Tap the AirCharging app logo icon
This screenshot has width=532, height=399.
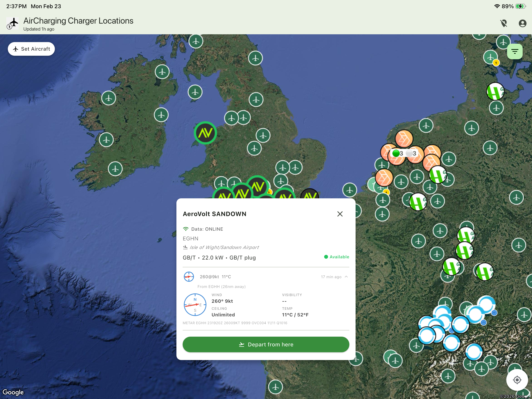tap(12, 23)
